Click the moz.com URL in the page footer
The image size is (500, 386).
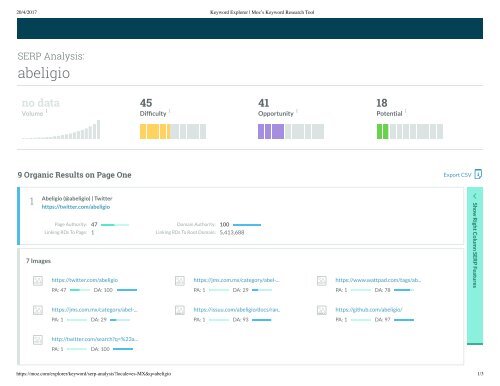pos(94,374)
